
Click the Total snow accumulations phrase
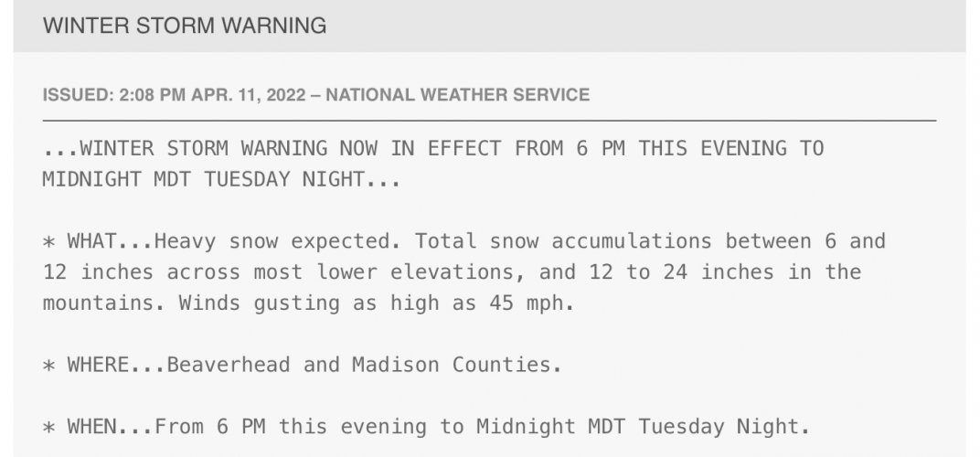(x=563, y=241)
